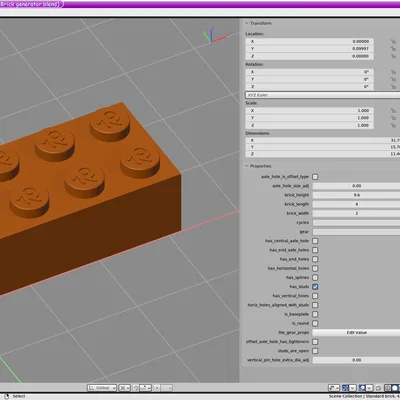Click the Location Z field
This screenshot has height=400, width=400.
[x=309, y=56]
